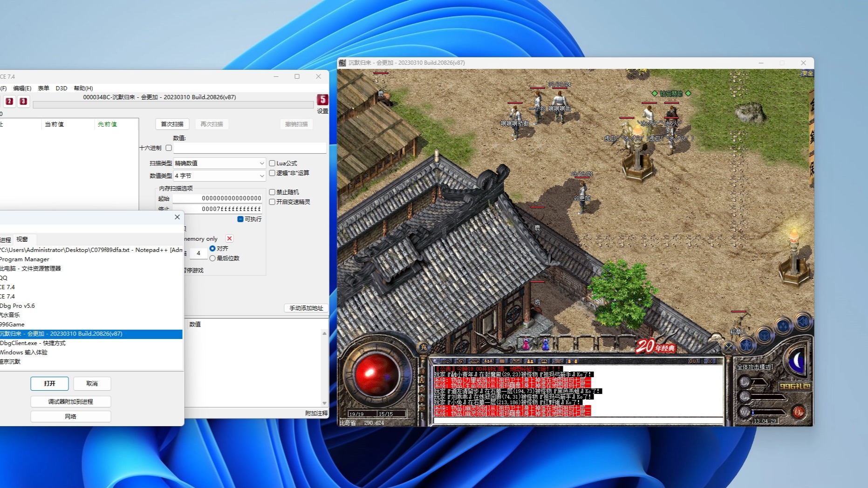Close the process list dialog
This screenshot has width=868, height=488.
[177, 217]
